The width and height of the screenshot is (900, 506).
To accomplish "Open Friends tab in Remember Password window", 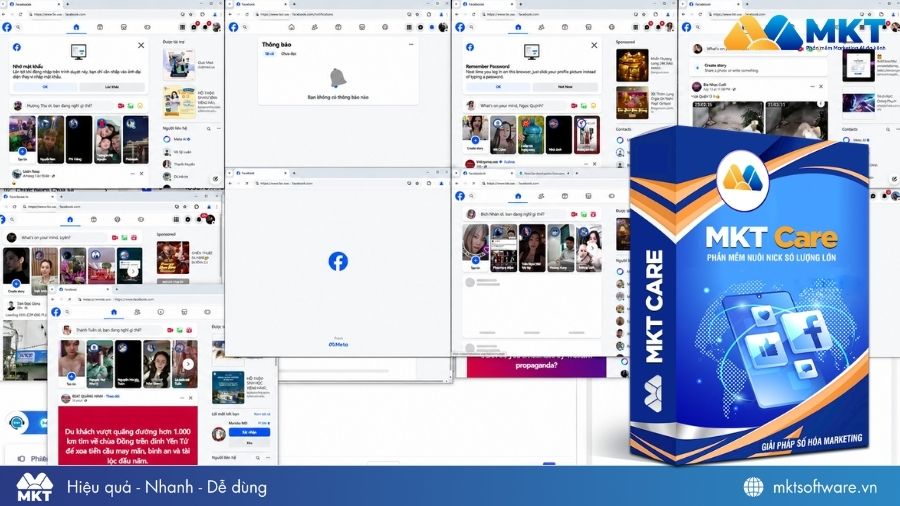I will pyautogui.click(x=541, y=27).
